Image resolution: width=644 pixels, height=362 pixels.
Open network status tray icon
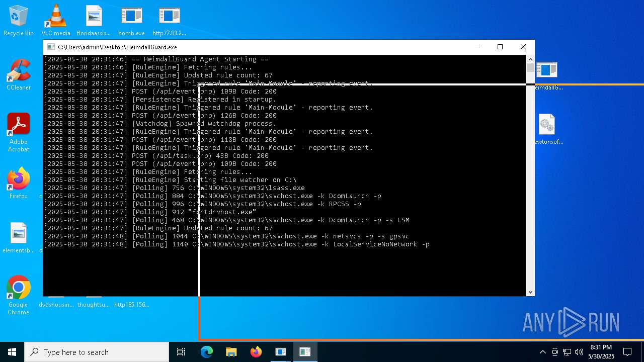(x=567, y=352)
